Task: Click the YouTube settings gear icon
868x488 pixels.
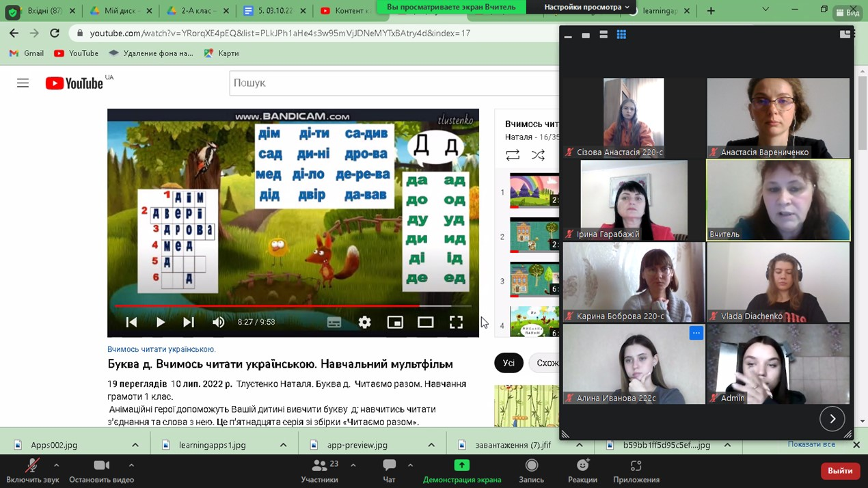Action: click(x=364, y=323)
